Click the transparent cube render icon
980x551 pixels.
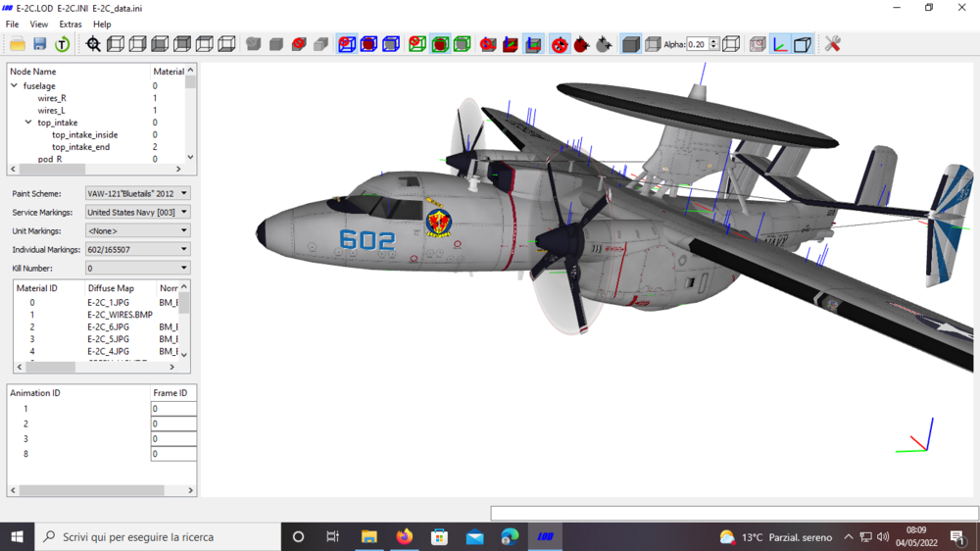pyautogui.click(x=653, y=44)
